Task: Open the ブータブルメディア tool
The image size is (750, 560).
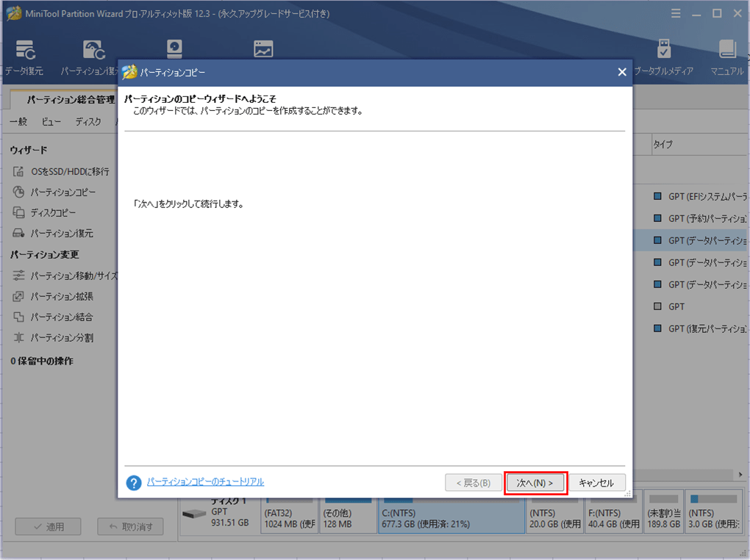Action: (x=663, y=58)
